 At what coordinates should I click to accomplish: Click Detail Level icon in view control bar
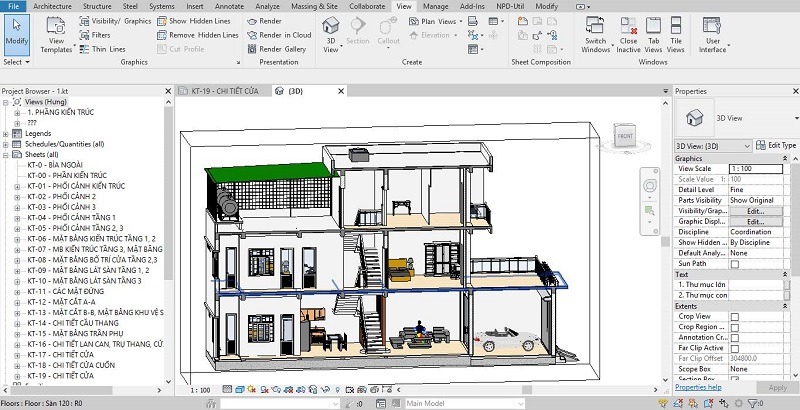[x=228, y=390]
